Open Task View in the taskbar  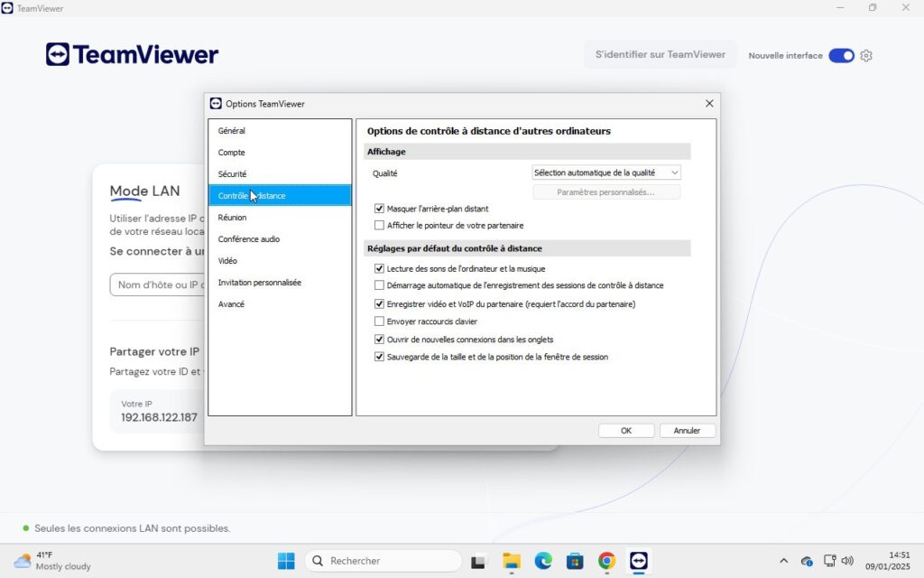478,561
